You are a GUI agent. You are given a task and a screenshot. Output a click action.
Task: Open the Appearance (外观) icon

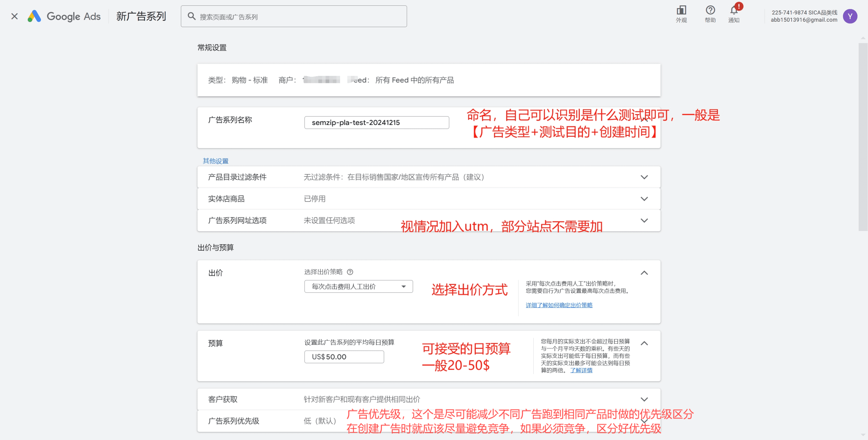point(681,14)
